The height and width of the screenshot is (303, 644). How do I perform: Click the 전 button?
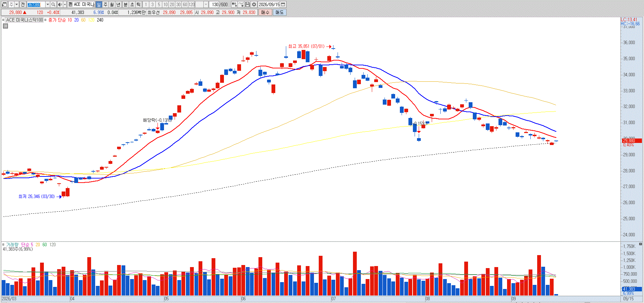pyautogui.click(x=23, y=4)
